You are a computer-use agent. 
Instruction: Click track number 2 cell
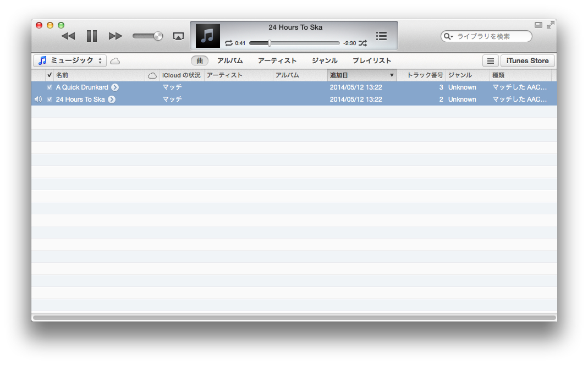coord(441,99)
